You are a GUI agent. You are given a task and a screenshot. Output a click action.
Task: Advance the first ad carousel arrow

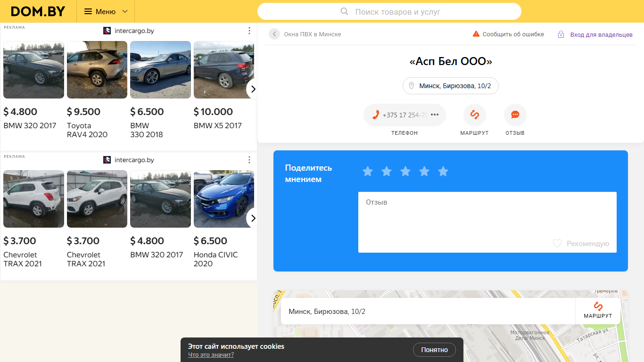point(253,89)
